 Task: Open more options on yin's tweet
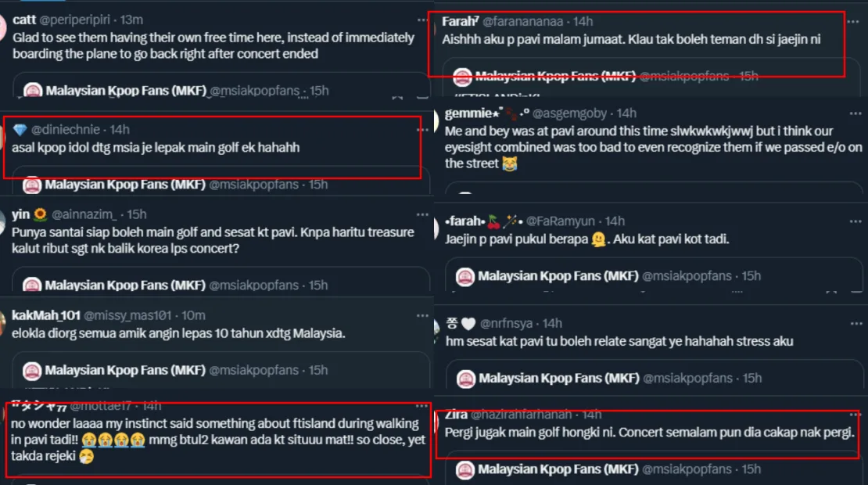[x=422, y=214]
